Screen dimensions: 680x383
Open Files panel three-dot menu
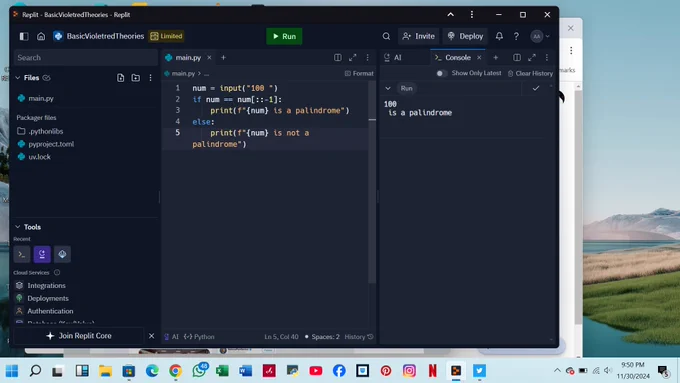click(x=150, y=78)
